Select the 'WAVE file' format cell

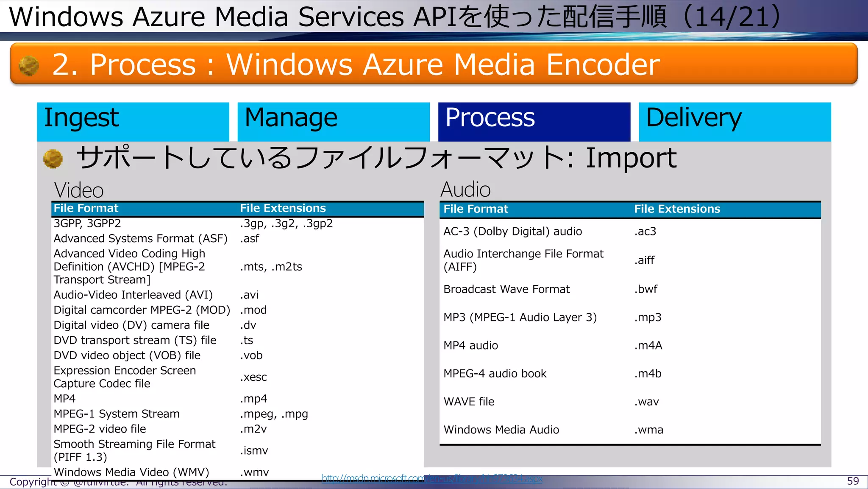click(x=469, y=402)
